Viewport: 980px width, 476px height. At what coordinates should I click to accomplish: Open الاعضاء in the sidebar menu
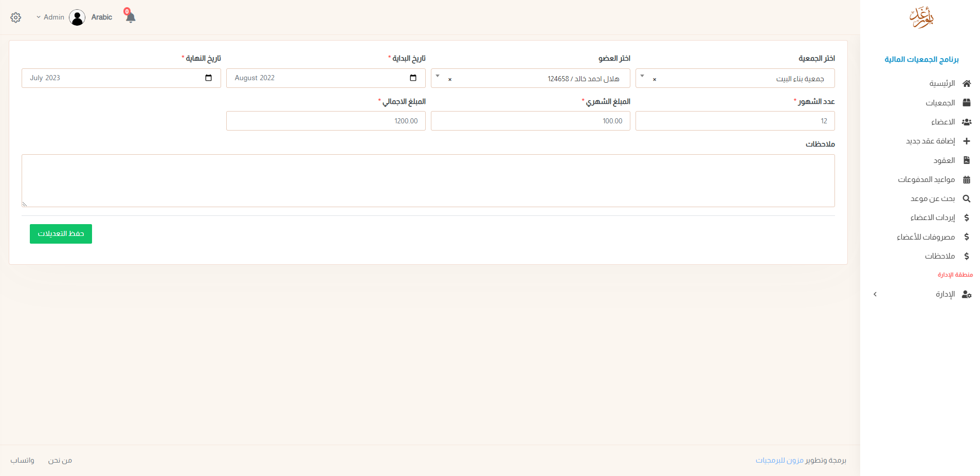coord(943,122)
